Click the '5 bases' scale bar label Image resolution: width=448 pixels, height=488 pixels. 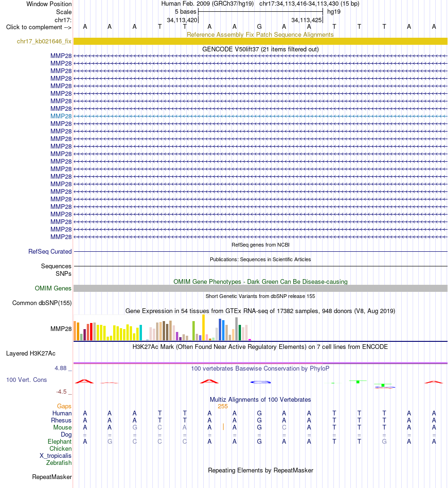(x=185, y=11)
